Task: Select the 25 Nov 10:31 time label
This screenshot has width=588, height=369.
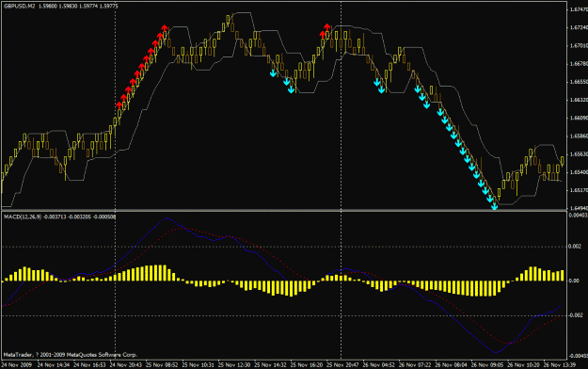Action: click(x=198, y=365)
